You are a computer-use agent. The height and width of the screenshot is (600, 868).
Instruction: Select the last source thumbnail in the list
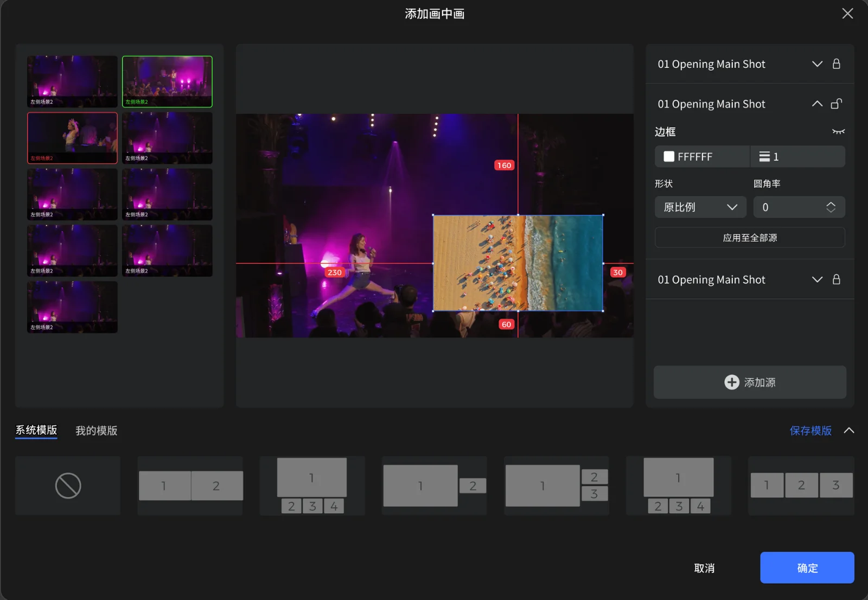(x=72, y=307)
